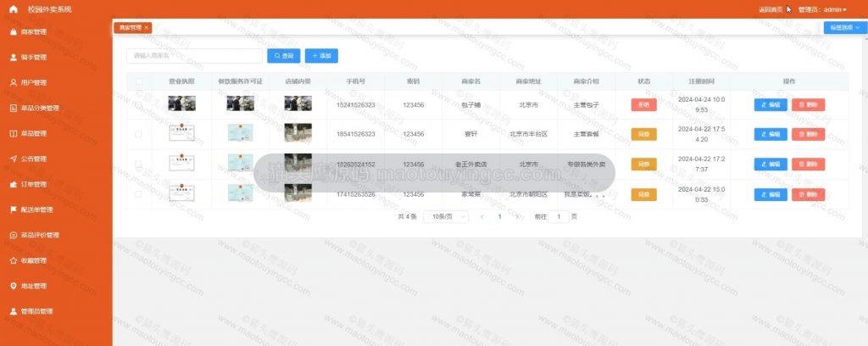The width and height of the screenshot is (868, 346).
Task: Open 包子铺 business license thumbnail
Action: click(181, 103)
